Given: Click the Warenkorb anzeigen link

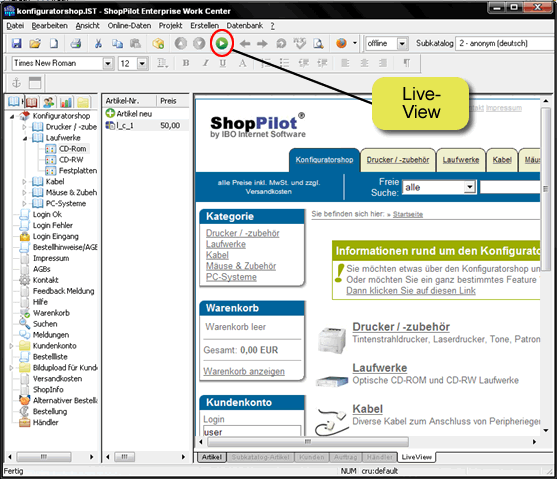Looking at the screenshot, I should [244, 371].
